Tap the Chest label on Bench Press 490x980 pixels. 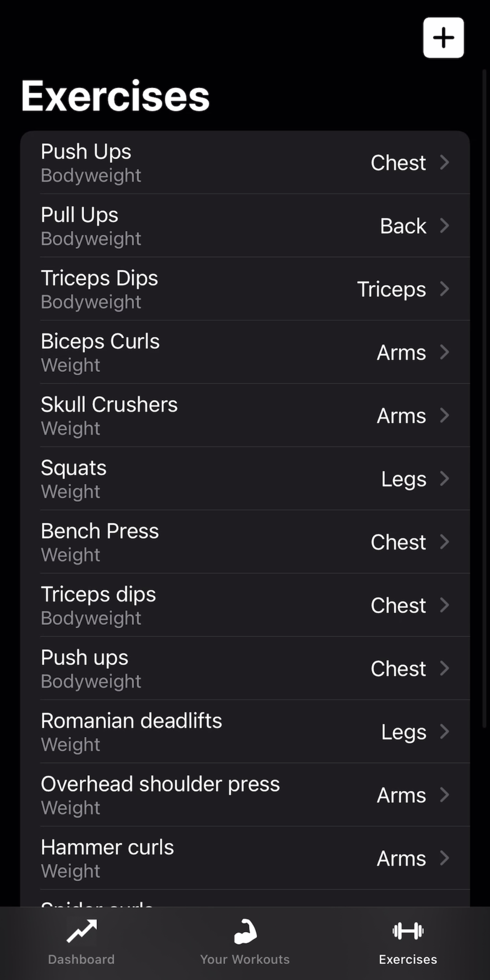397,542
